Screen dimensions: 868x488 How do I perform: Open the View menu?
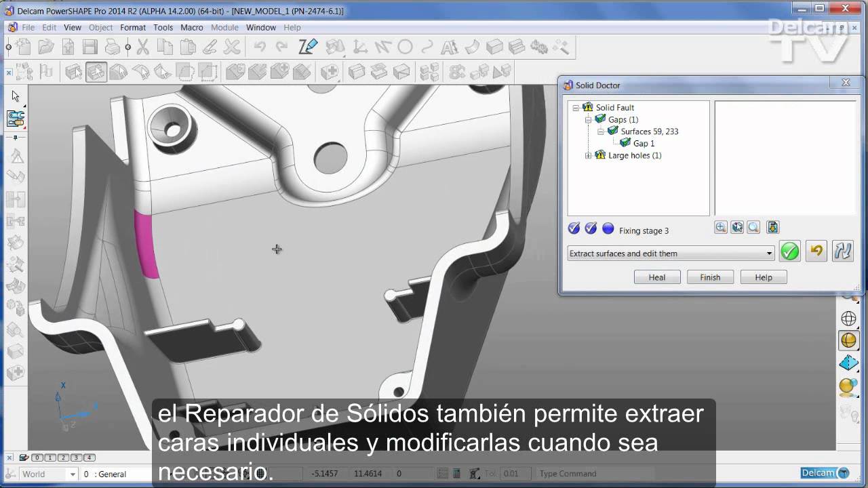(x=73, y=28)
